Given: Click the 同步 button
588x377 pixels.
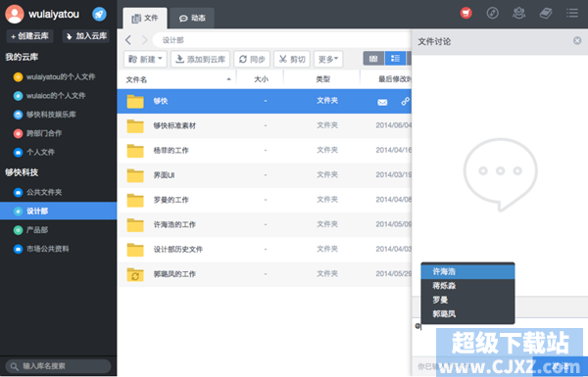Looking at the screenshot, I should click(252, 59).
